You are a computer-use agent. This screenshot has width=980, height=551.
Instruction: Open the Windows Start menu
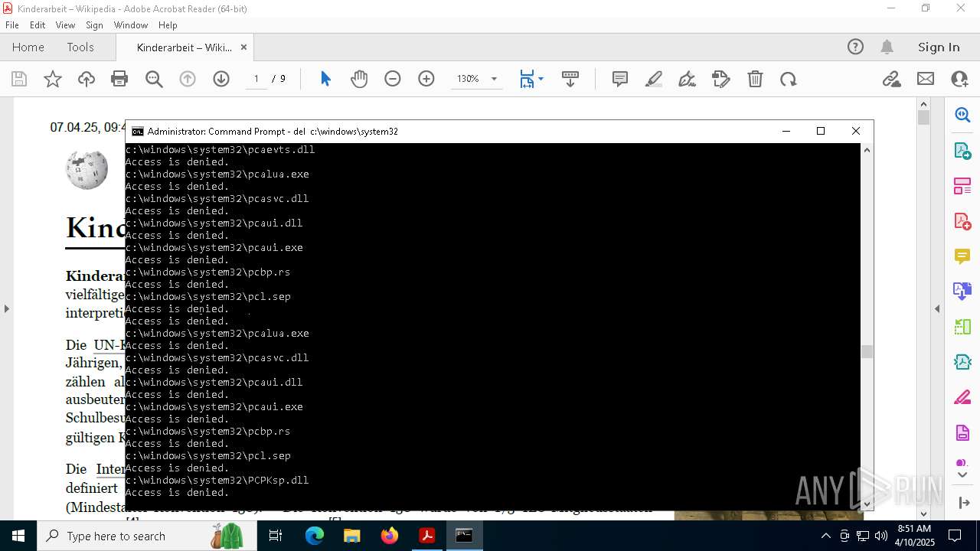coord(18,536)
